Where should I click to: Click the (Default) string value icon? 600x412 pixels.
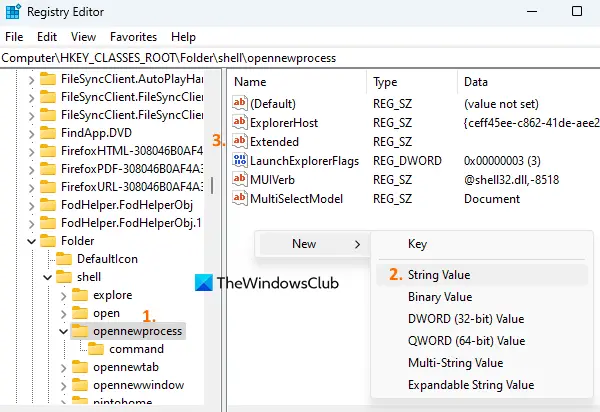240,103
